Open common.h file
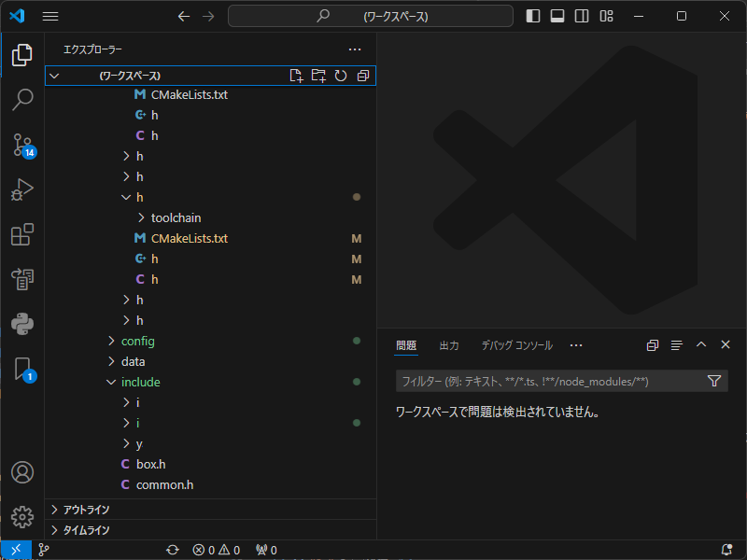Screen dimensions: 747x560 (211, 484)
